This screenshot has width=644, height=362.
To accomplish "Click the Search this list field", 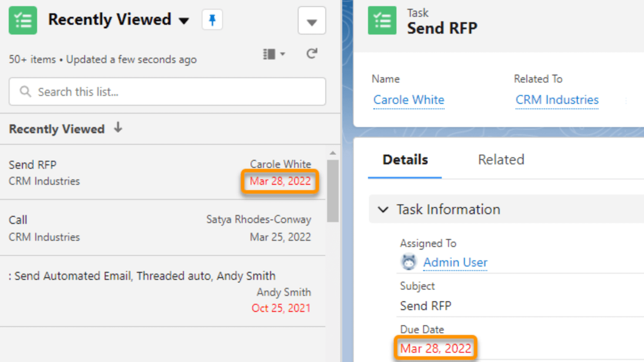I will [x=173, y=92].
